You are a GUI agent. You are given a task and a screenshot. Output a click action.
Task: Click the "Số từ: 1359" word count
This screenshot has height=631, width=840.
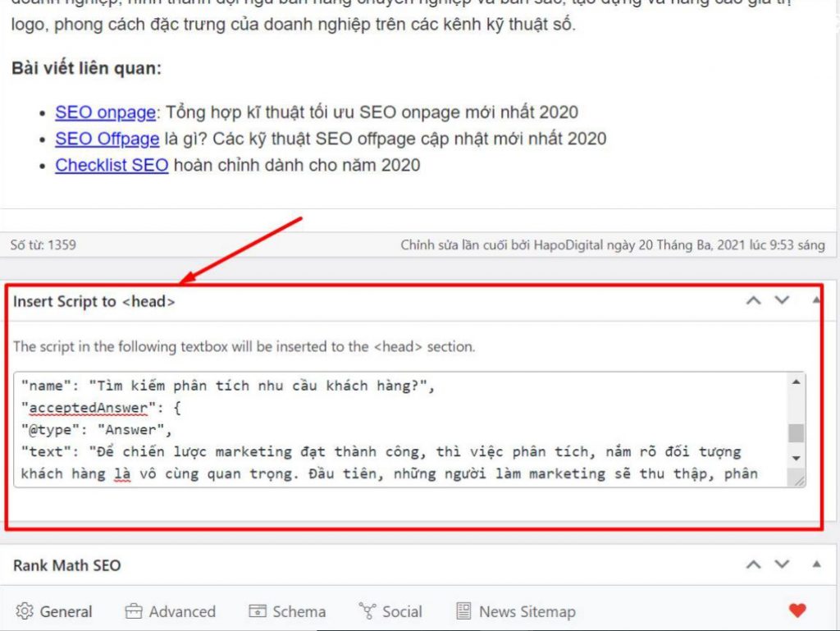(43, 245)
